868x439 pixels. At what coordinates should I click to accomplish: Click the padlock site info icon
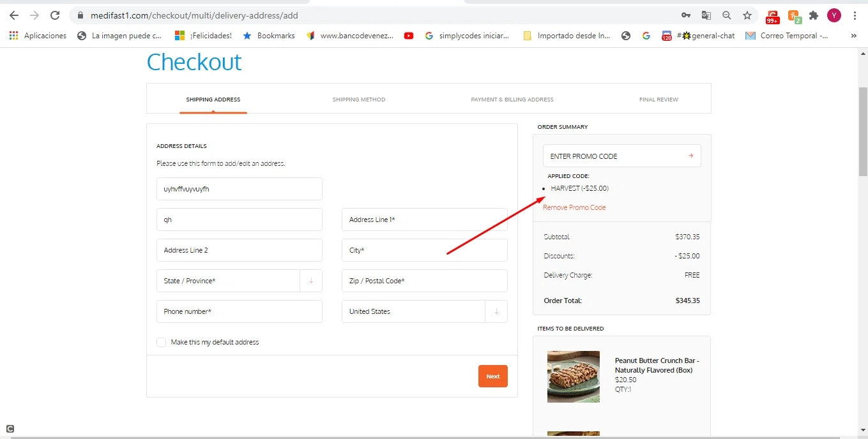80,15
